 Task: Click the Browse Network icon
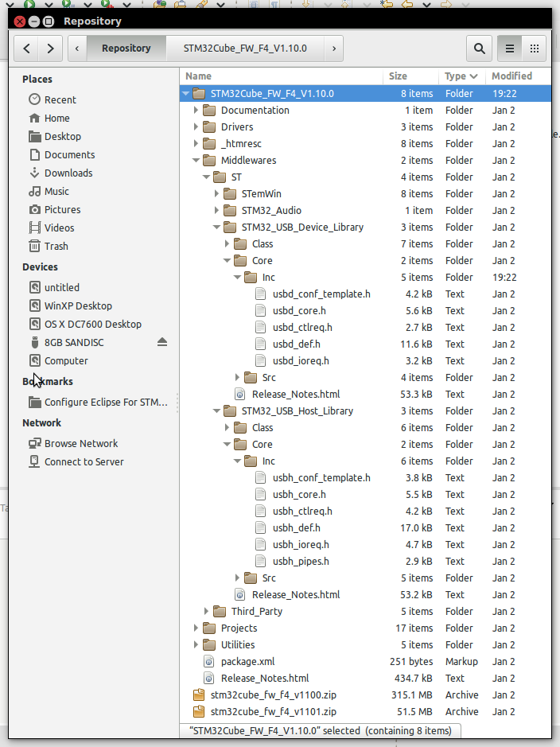point(34,443)
